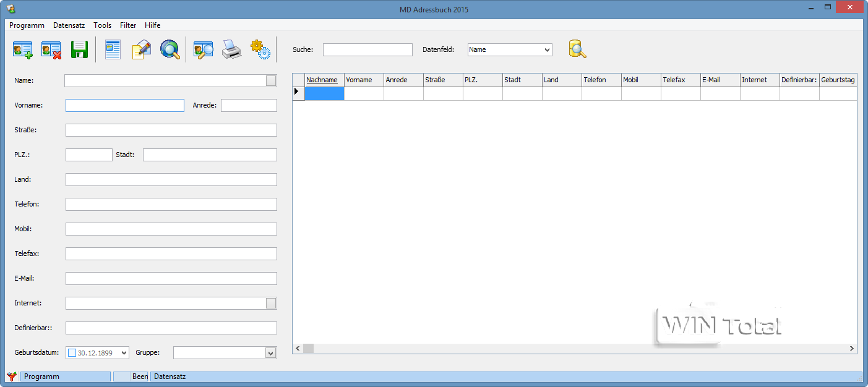Open settings via the gears icon
The image size is (868, 387).
[260, 49]
